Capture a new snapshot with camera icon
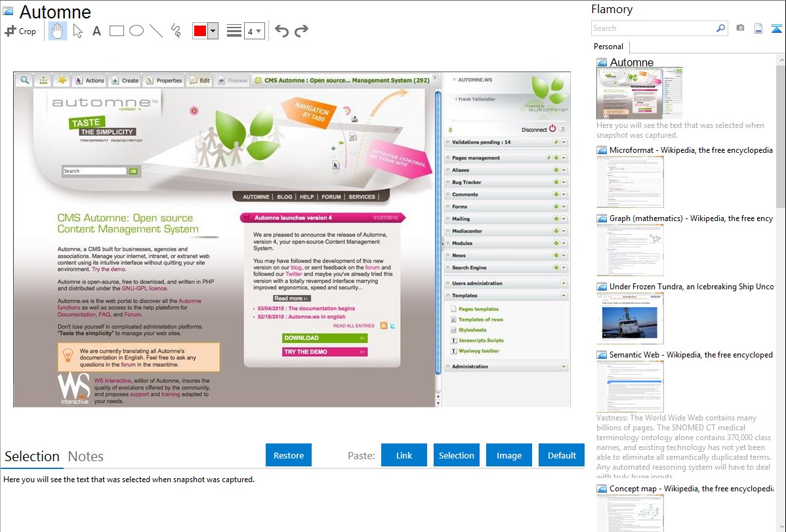The height and width of the screenshot is (532, 786). pyautogui.click(x=740, y=28)
